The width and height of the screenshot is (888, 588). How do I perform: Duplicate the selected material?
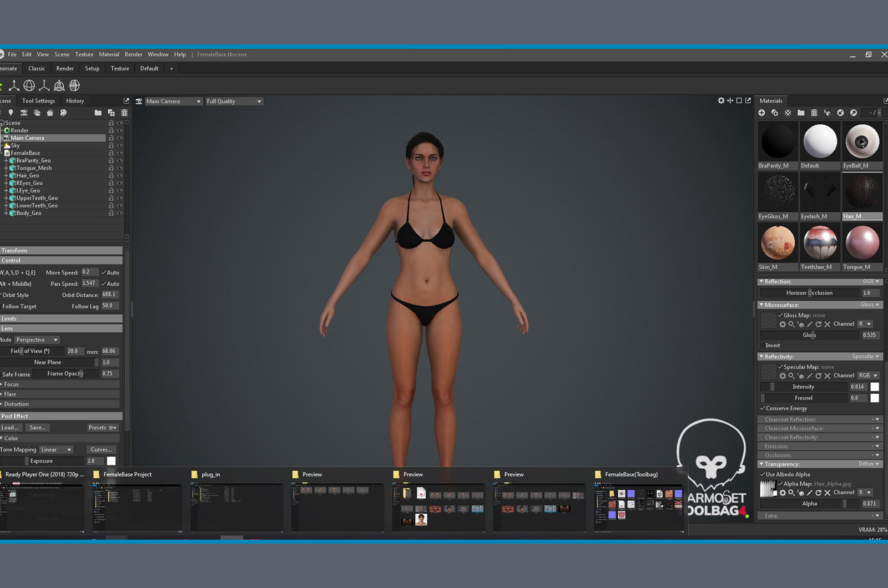[x=775, y=113]
